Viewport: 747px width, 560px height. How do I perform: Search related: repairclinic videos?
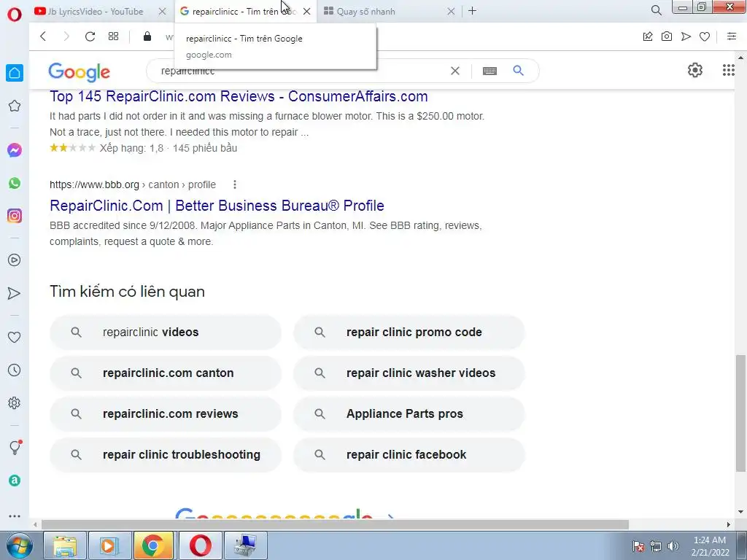click(x=166, y=332)
